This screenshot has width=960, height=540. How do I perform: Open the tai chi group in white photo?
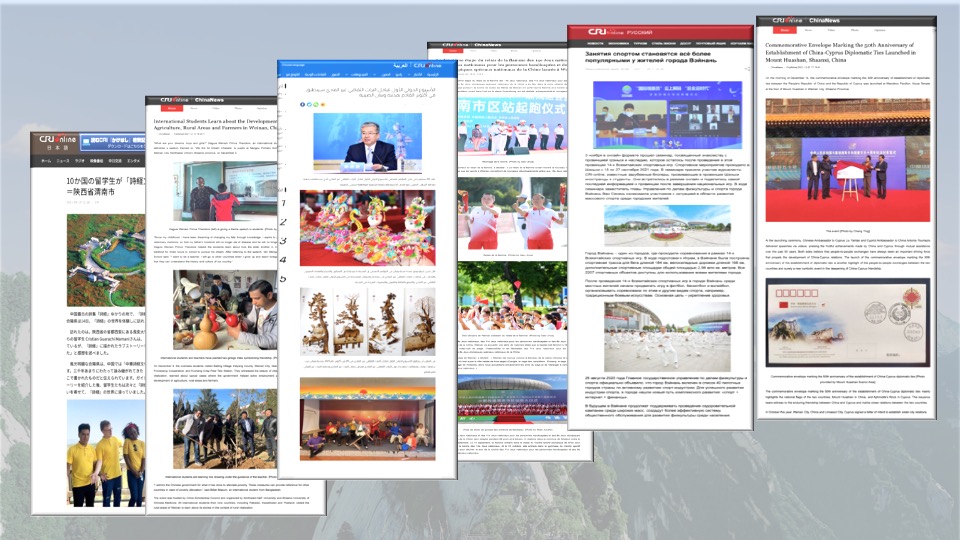click(x=667, y=336)
